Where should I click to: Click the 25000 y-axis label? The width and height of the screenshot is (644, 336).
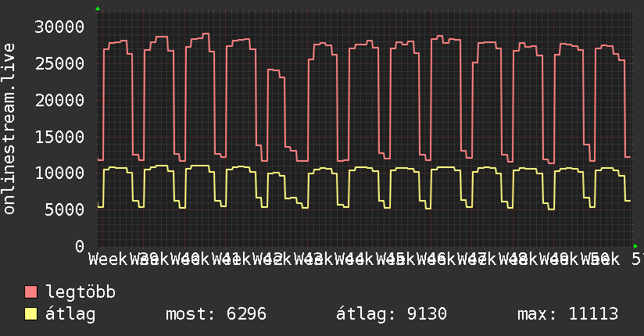pos(59,63)
